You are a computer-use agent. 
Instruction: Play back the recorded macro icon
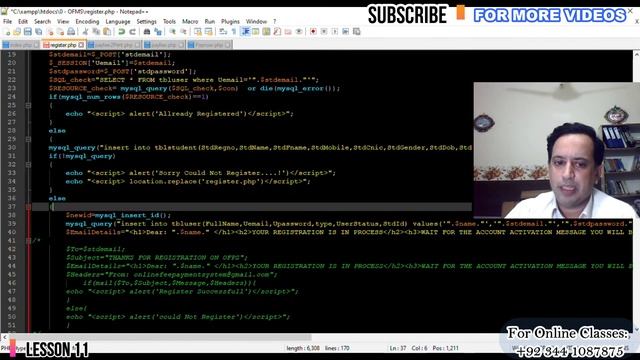(335, 31)
